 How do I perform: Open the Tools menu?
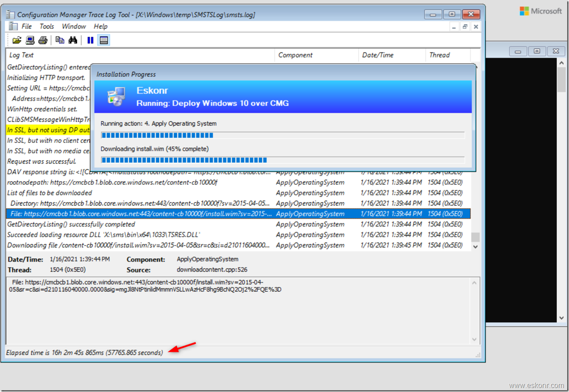click(47, 26)
